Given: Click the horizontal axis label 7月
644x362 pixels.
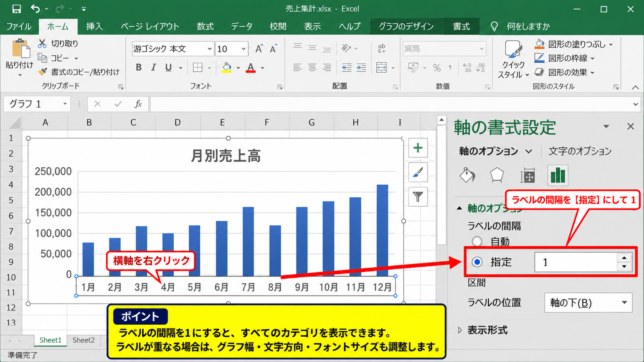Looking at the screenshot, I should 248,287.
